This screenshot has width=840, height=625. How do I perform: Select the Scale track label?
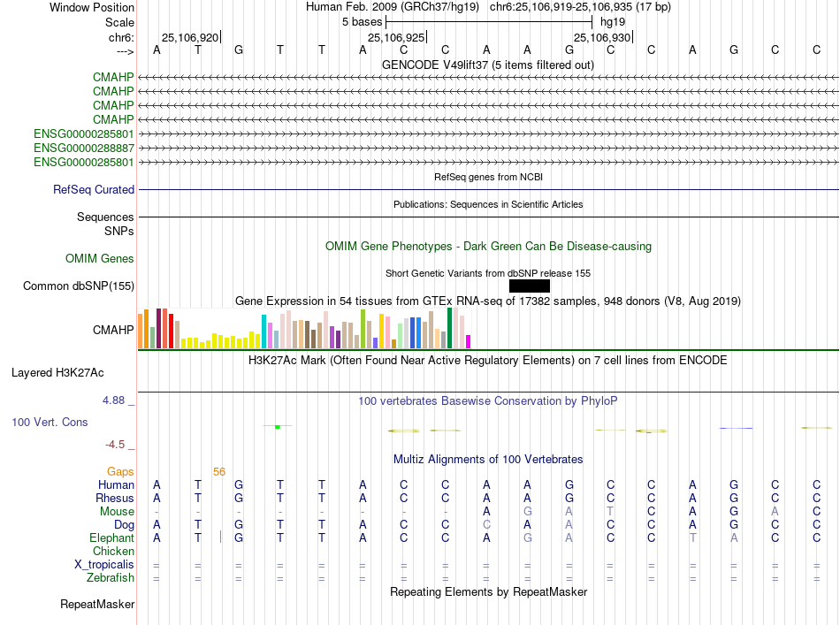coord(119,22)
